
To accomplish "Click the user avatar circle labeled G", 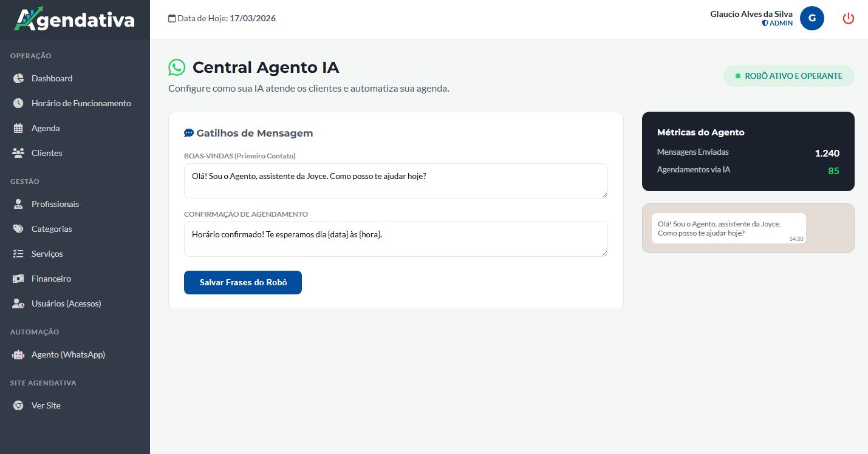I will pyautogui.click(x=812, y=18).
